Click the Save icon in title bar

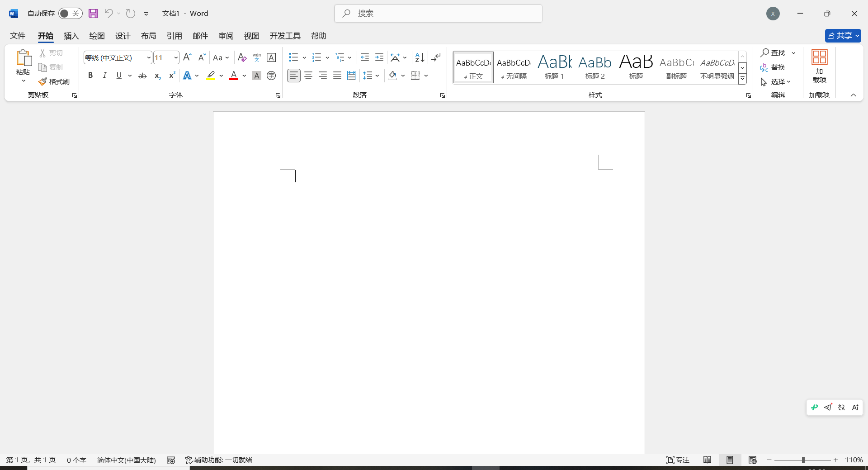pos(93,14)
